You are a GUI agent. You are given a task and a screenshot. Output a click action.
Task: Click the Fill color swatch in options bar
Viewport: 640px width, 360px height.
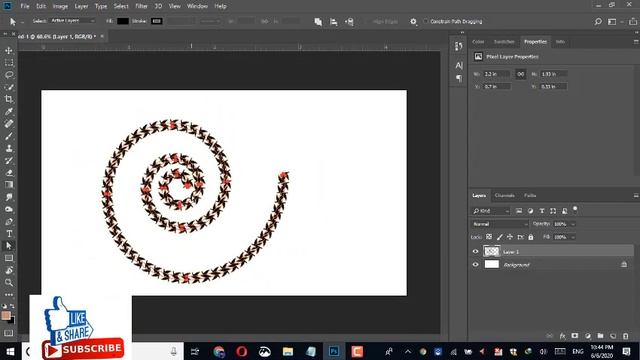[x=122, y=21]
